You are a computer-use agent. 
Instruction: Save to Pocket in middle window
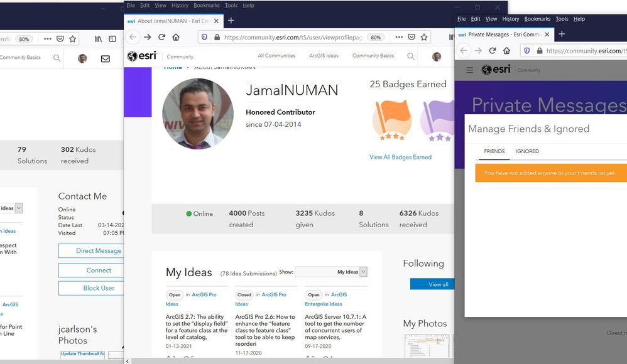412,37
